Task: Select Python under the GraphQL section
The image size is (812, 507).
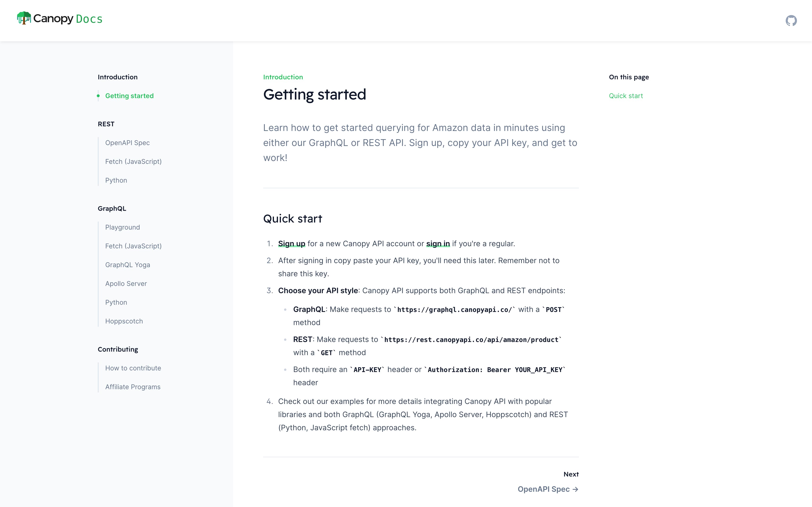Action: (116, 303)
